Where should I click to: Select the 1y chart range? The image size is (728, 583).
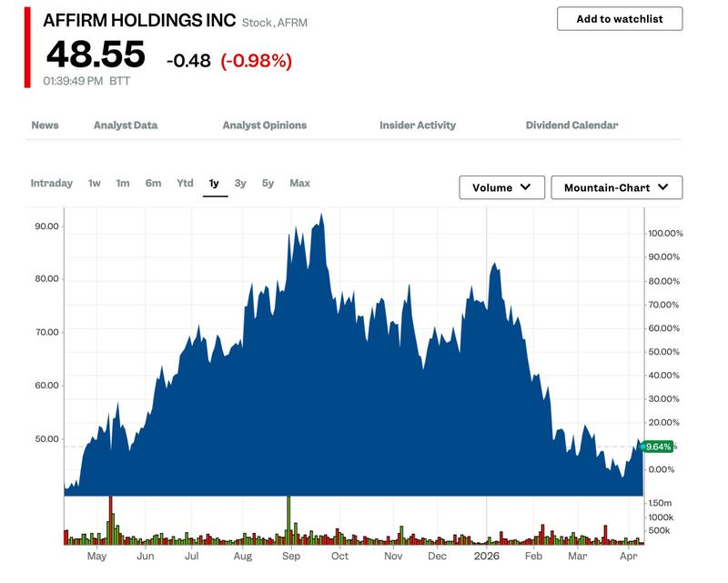(x=214, y=184)
